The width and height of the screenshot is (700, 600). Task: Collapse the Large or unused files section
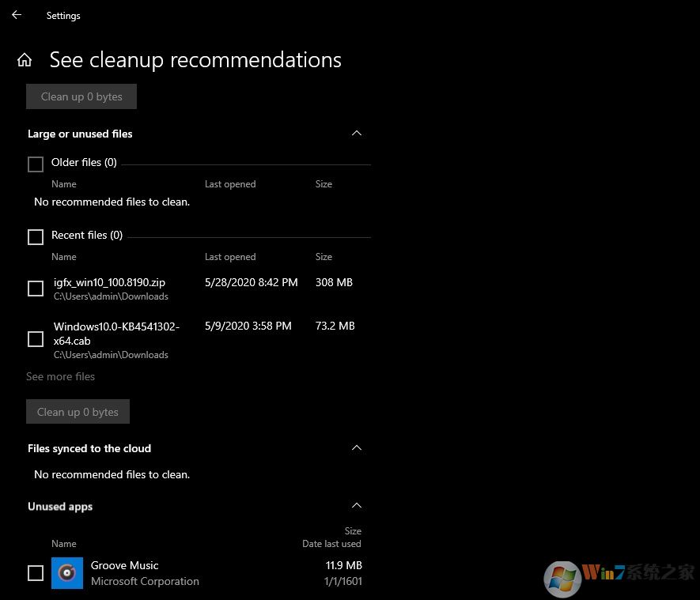tap(357, 134)
